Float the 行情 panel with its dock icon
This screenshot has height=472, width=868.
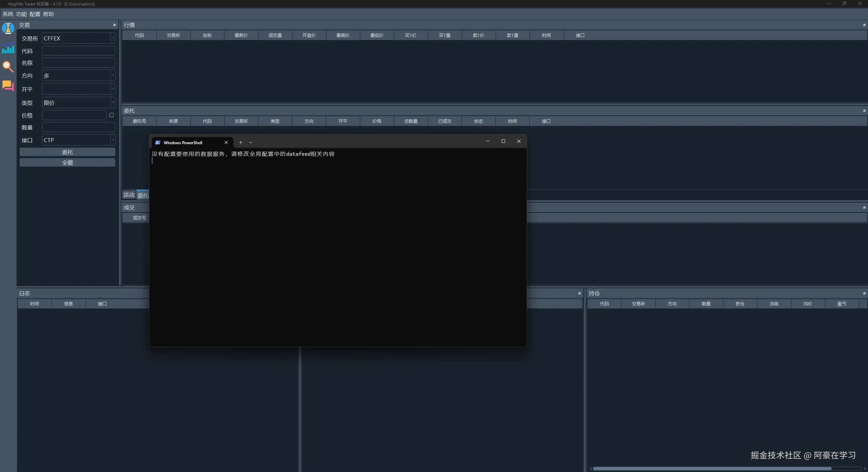click(864, 25)
